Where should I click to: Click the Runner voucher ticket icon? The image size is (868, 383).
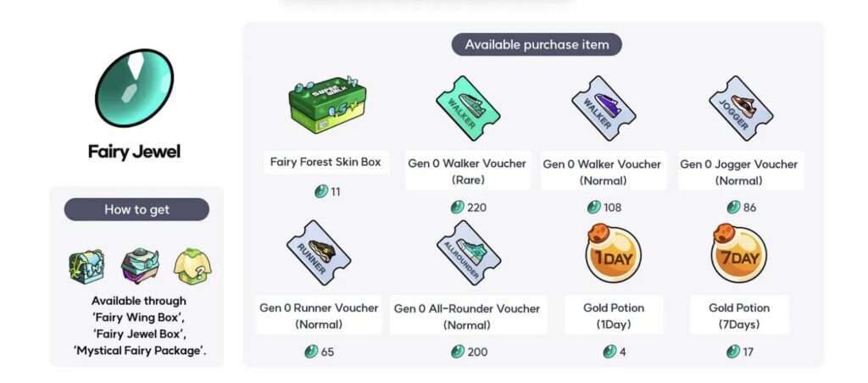319,253
